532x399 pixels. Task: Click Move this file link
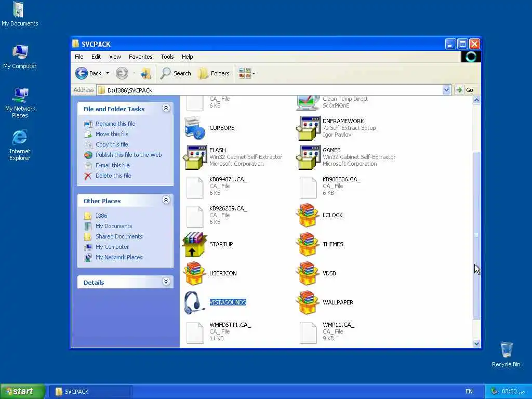pos(112,134)
